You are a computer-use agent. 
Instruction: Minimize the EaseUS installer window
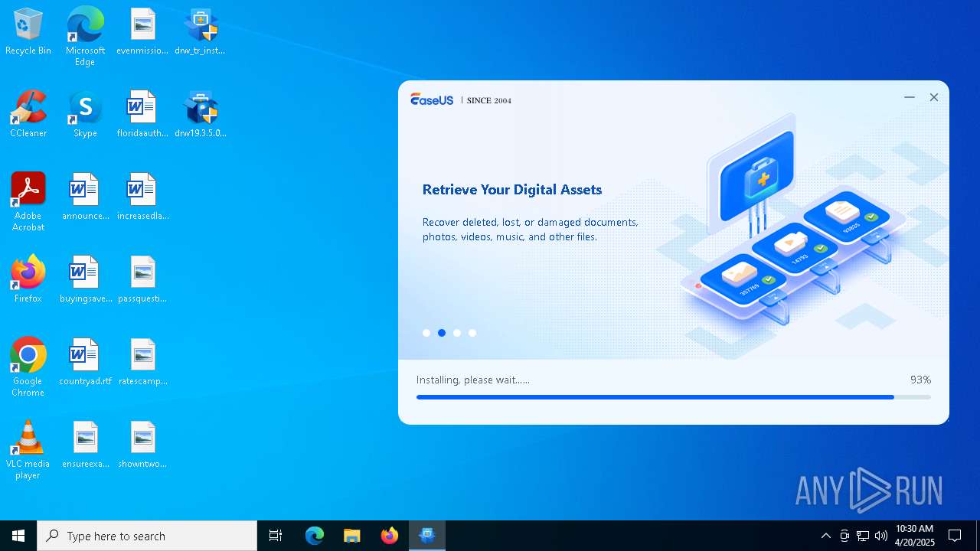(910, 97)
